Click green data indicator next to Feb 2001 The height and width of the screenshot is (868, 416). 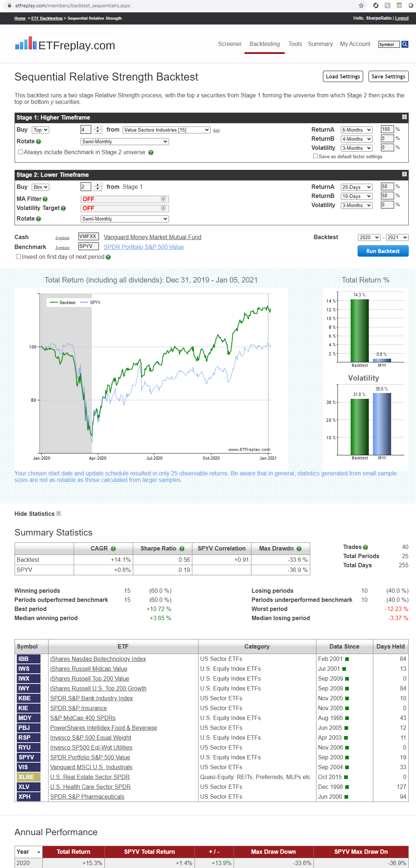[347, 659]
